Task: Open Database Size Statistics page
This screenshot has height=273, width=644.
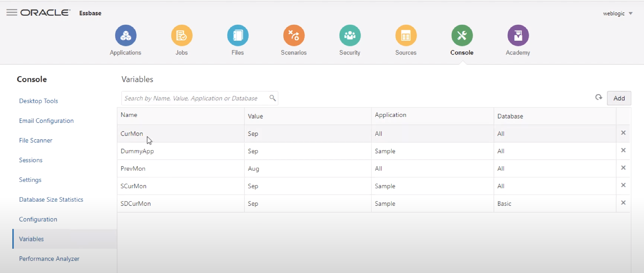Action: (x=51, y=199)
